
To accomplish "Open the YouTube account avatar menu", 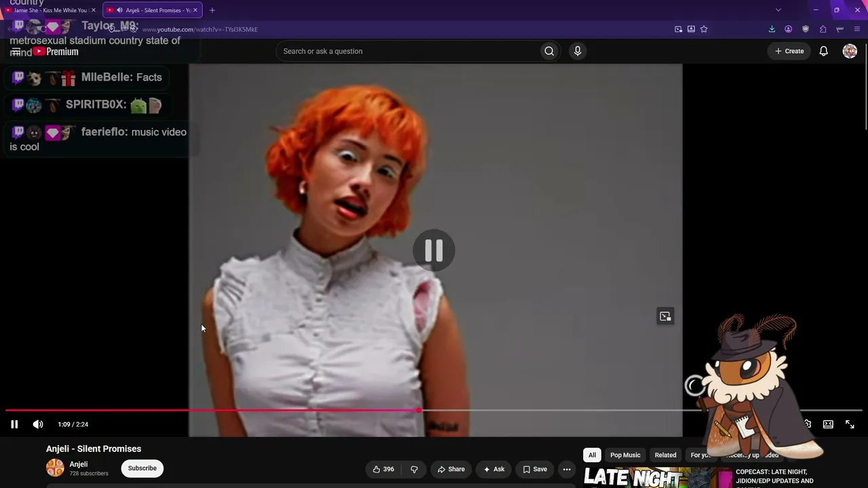I will click(x=850, y=51).
